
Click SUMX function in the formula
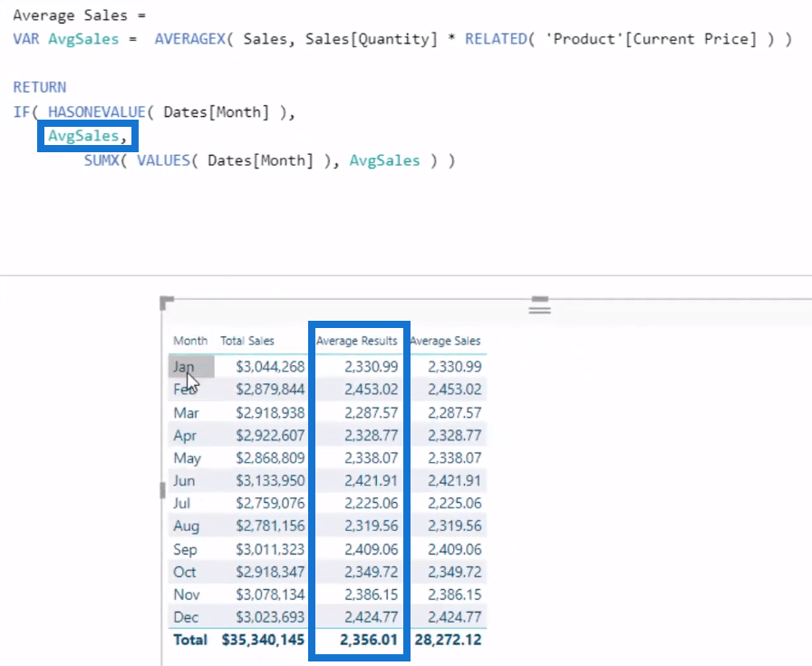point(102,160)
